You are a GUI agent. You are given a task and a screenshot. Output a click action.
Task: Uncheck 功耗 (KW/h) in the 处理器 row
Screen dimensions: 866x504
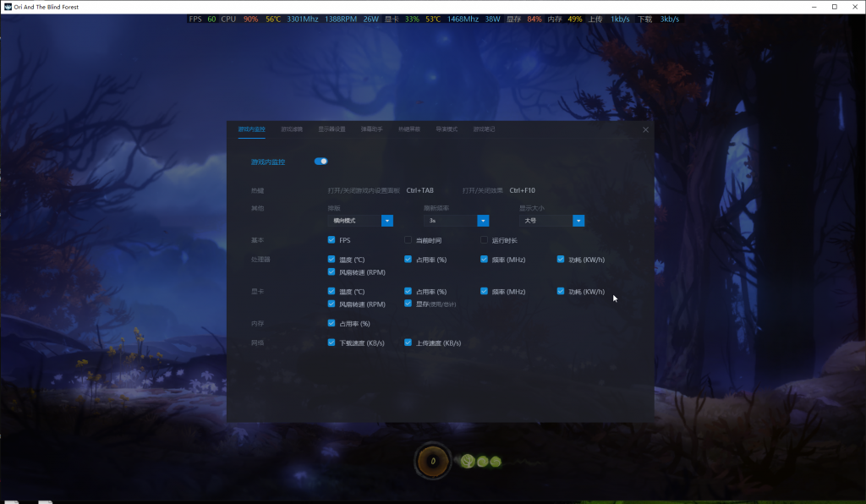point(561,259)
